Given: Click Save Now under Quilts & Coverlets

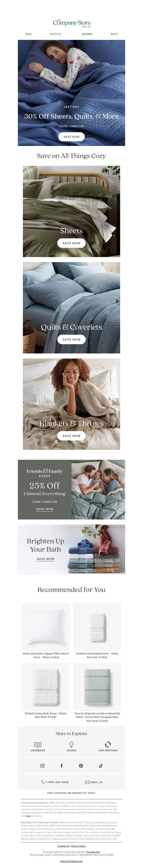Looking at the screenshot, I should point(71,339).
